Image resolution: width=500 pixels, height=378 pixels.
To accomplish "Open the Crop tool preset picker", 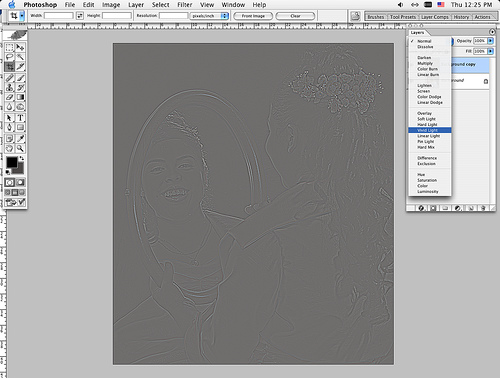I will [22, 15].
